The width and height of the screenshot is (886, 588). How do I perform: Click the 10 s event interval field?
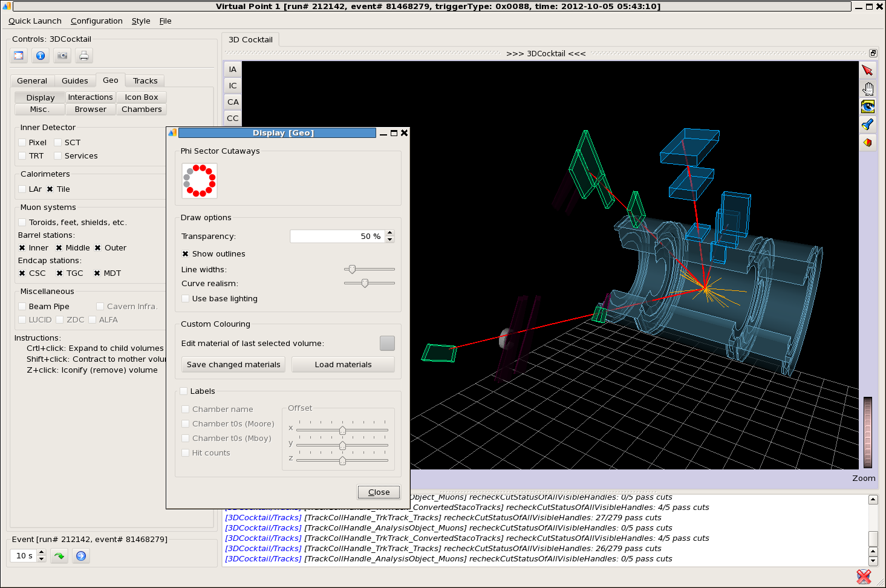pos(24,556)
